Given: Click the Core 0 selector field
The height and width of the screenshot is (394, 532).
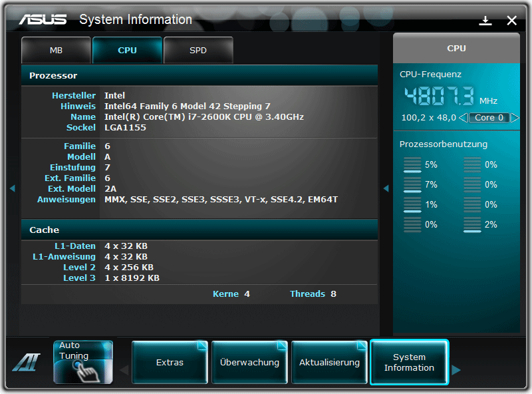Looking at the screenshot, I should (x=489, y=118).
